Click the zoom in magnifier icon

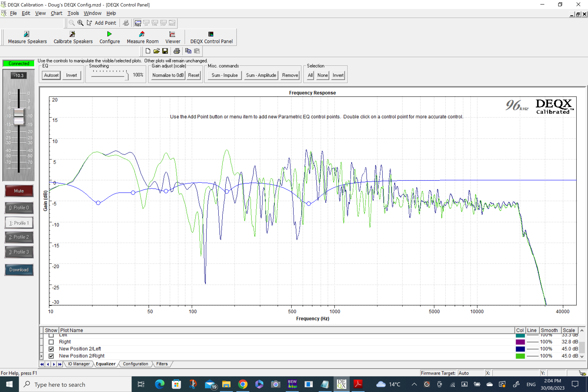pyautogui.click(x=80, y=23)
